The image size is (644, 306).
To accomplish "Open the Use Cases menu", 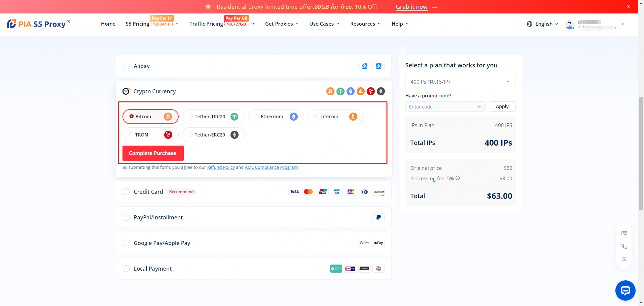I will coord(324,24).
